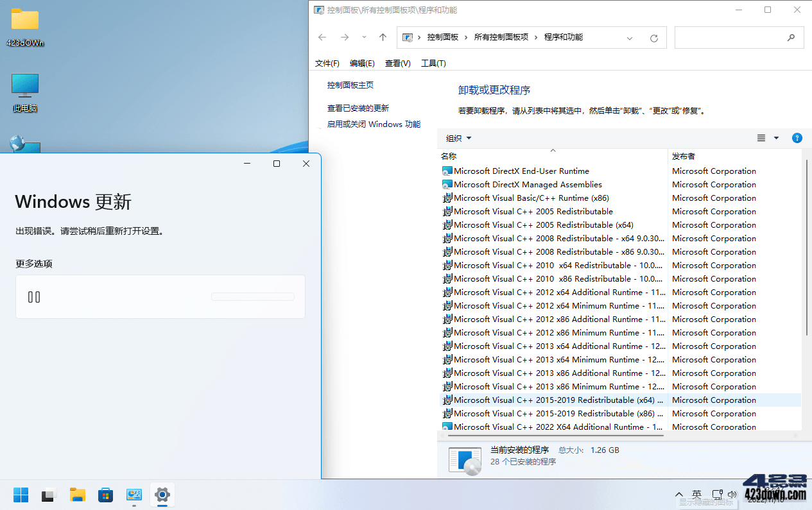Viewport: 812px width, 510px height.
Task: Click the list view icon near 组织
Action: [760, 138]
